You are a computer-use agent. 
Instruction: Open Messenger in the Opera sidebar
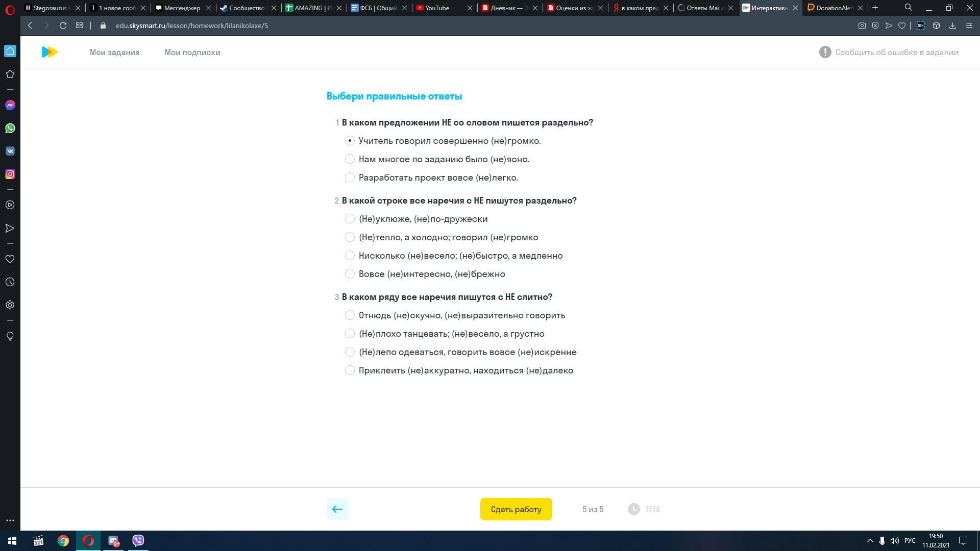10,105
